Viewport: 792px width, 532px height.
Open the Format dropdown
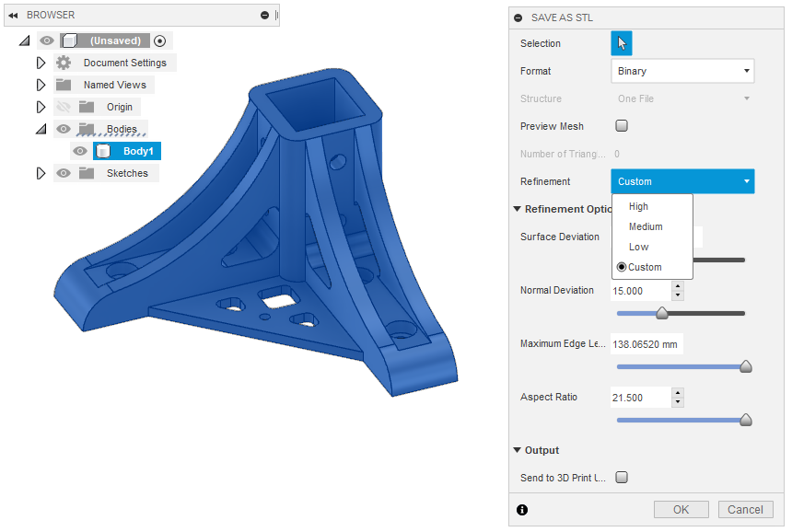(681, 71)
